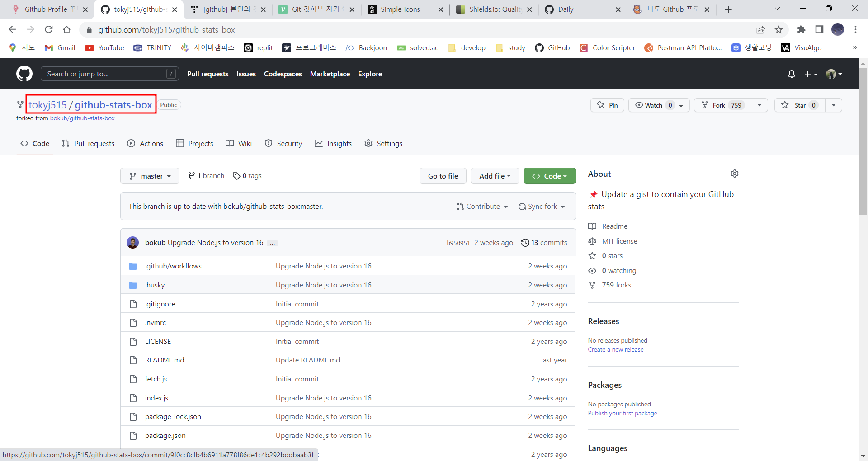Open the profile avatar menu in GitHub header
This screenshot has width=868, height=461.
tap(834, 74)
